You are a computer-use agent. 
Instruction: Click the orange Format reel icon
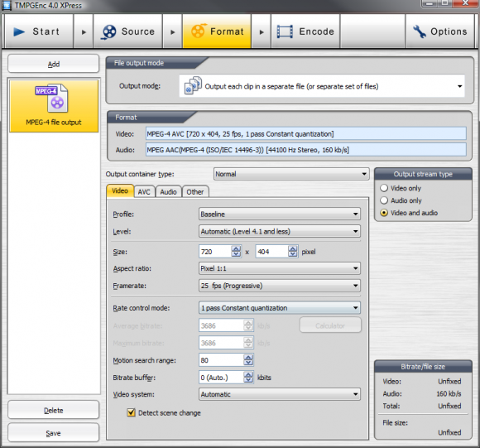pyautogui.click(x=199, y=31)
